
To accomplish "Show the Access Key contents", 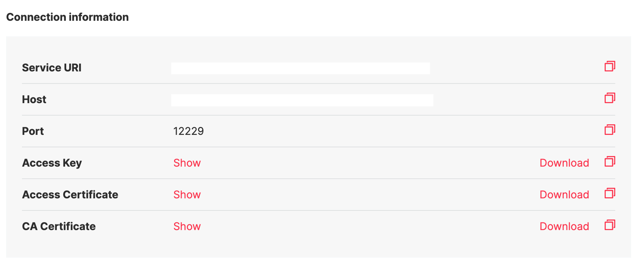I will tap(187, 163).
